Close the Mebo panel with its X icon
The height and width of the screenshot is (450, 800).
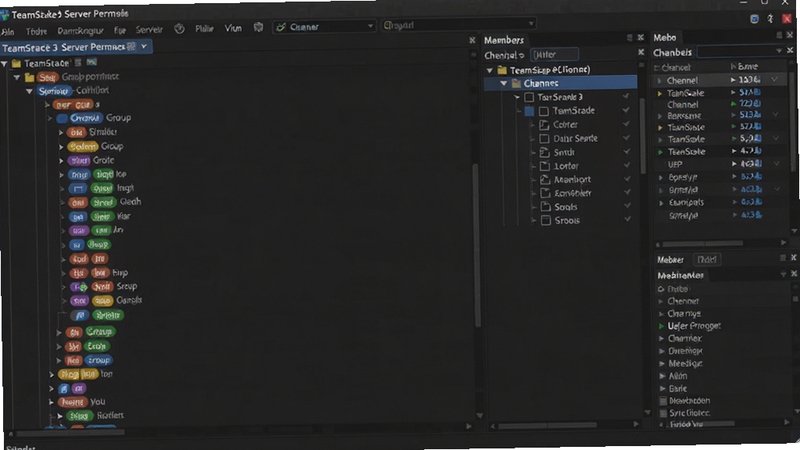[790, 35]
